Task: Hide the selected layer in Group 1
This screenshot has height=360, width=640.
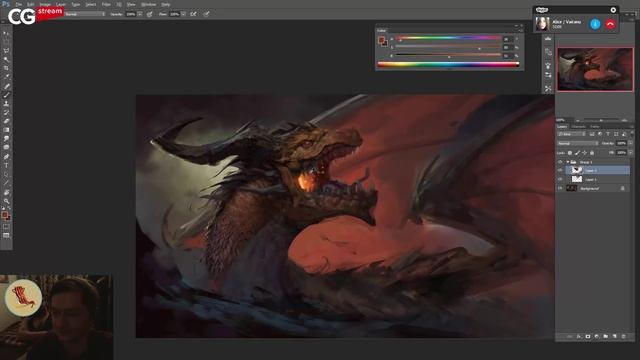Action: coord(560,171)
